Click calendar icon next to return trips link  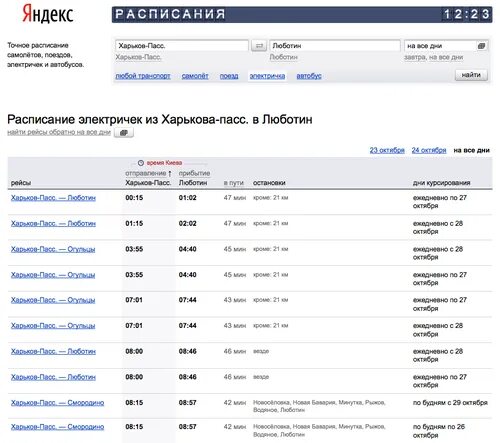pyautogui.click(x=124, y=133)
